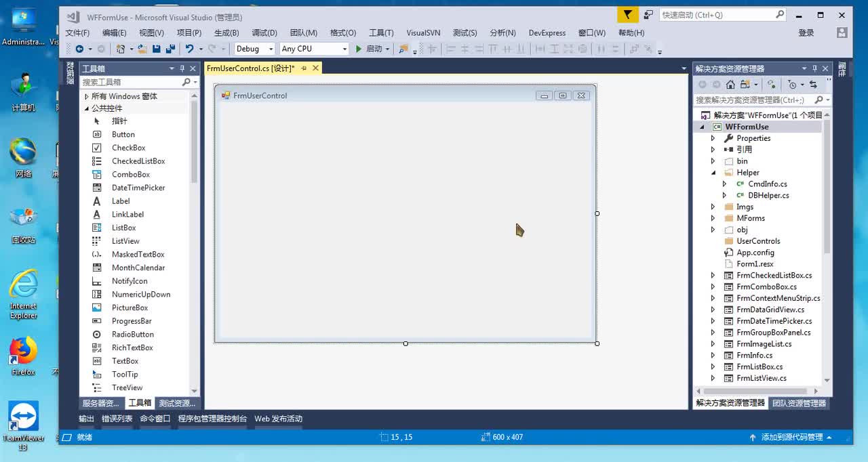Click the feedback icon beside Quick Launch
This screenshot has height=462, width=868.
[x=649, y=15]
